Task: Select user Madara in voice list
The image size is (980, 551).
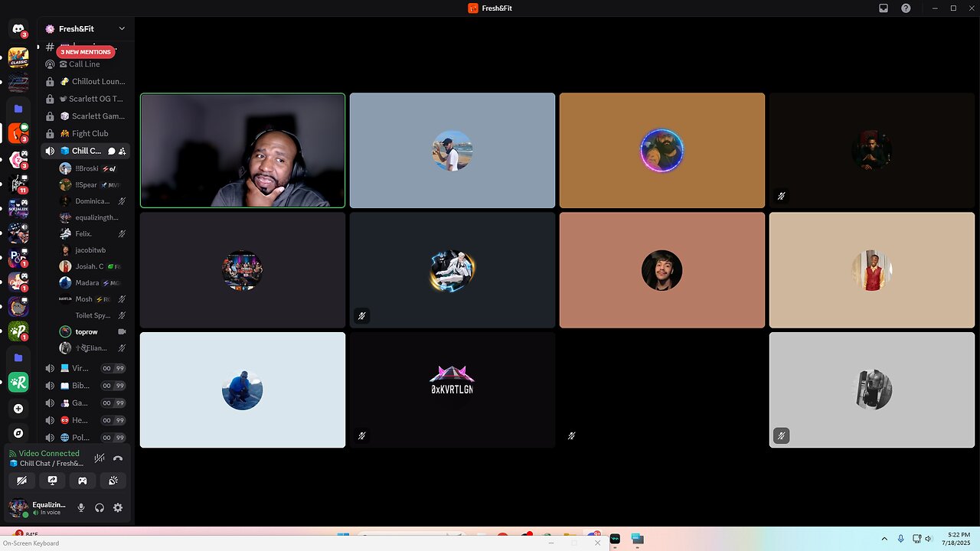Action: tap(93, 282)
